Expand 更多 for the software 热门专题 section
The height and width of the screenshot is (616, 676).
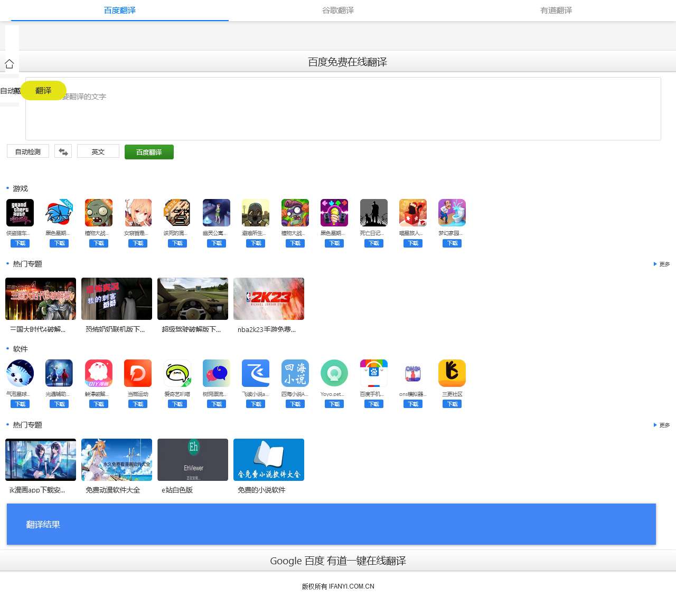tap(662, 425)
